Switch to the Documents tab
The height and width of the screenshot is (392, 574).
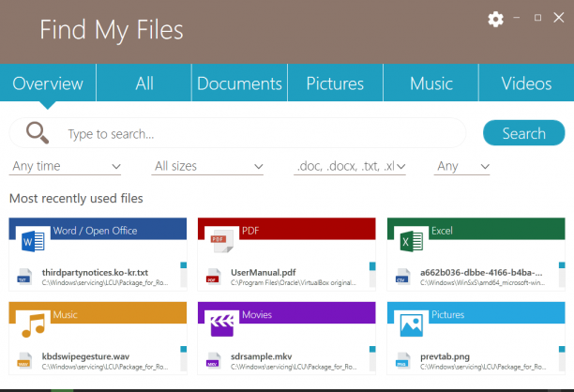click(x=239, y=83)
